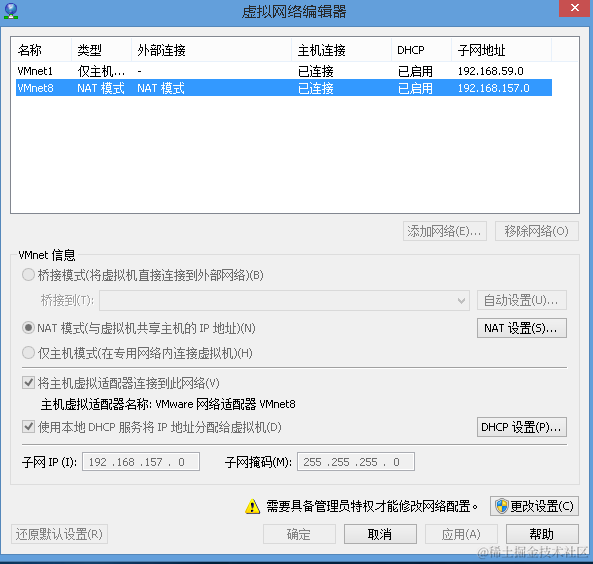Click NAT 模式 type cell of VMnet8
This screenshot has width=593, height=564.
(x=101, y=88)
